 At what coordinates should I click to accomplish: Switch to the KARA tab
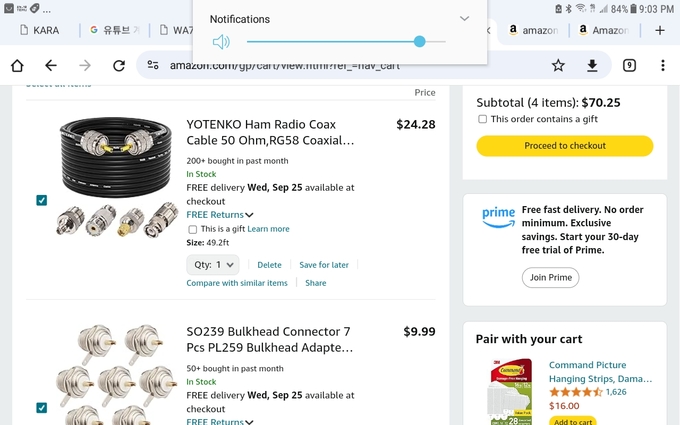40,30
